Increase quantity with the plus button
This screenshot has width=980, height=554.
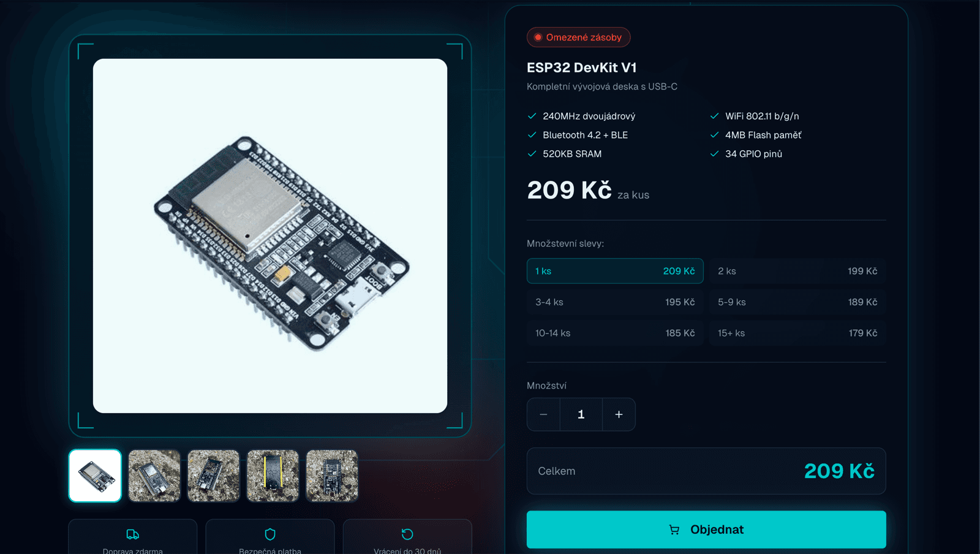click(619, 414)
